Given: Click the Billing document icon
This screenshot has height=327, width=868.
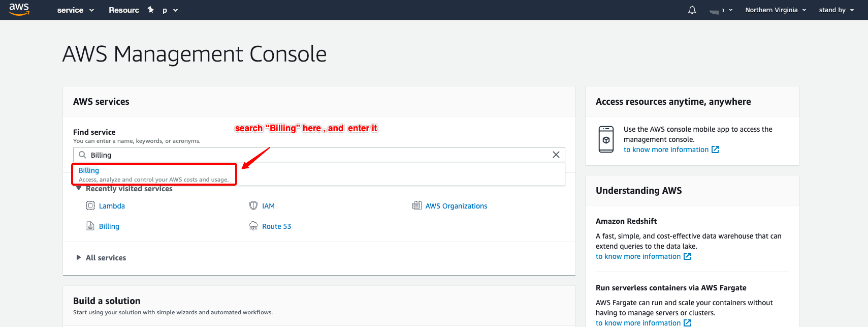Looking at the screenshot, I should point(90,226).
